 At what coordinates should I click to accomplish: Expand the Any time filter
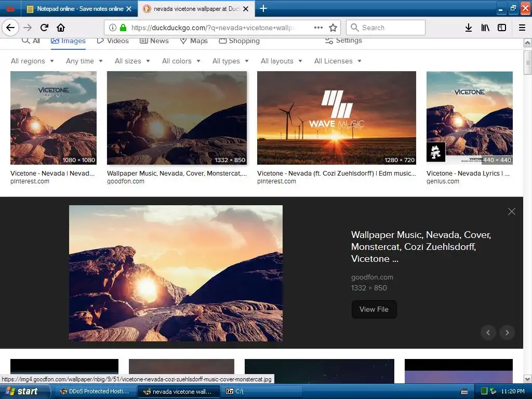[84, 61]
